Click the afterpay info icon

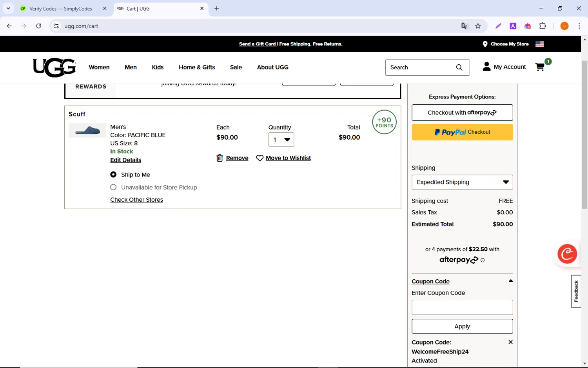point(483,260)
